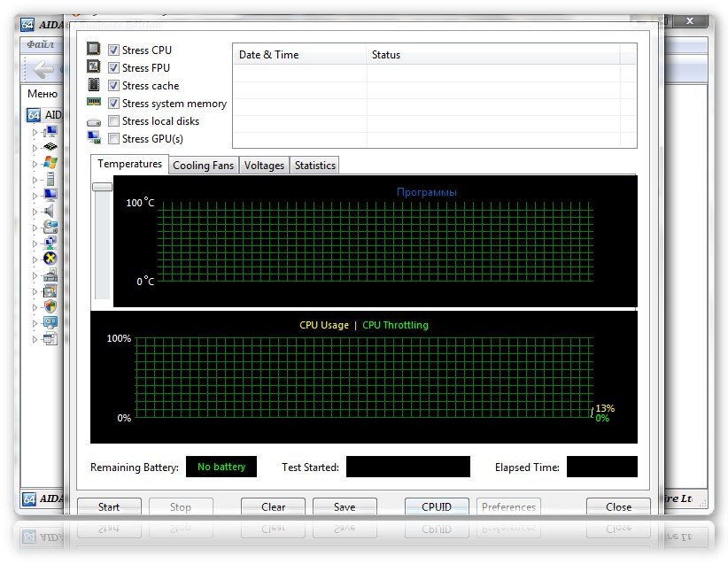Select the Software icon in the tree
This screenshot has width=728, height=564.
[50, 290]
